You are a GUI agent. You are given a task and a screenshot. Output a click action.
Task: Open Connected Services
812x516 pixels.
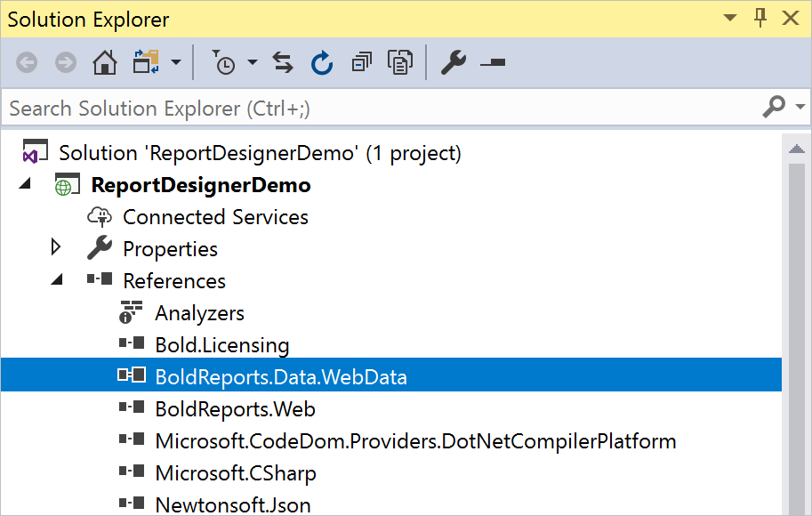click(x=215, y=217)
